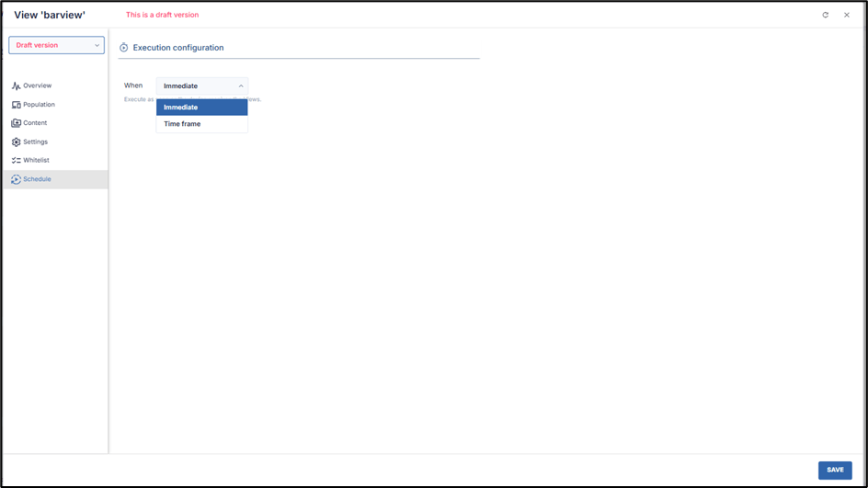Open the Population section label
The image size is (868, 488).
(40, 105)
